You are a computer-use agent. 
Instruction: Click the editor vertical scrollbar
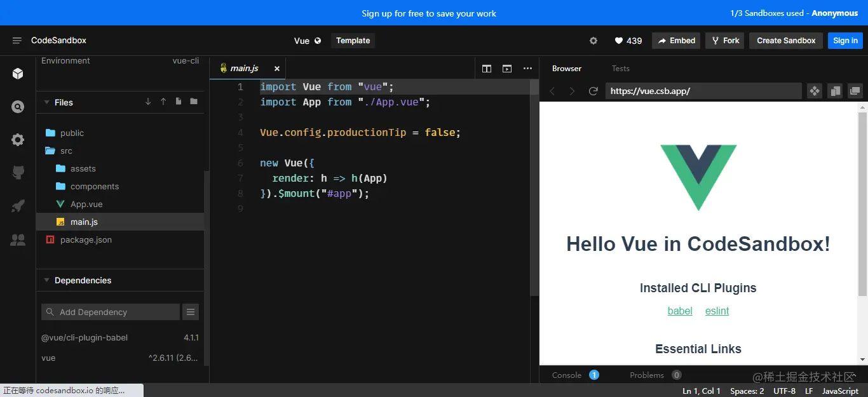(x=534, y=188)
